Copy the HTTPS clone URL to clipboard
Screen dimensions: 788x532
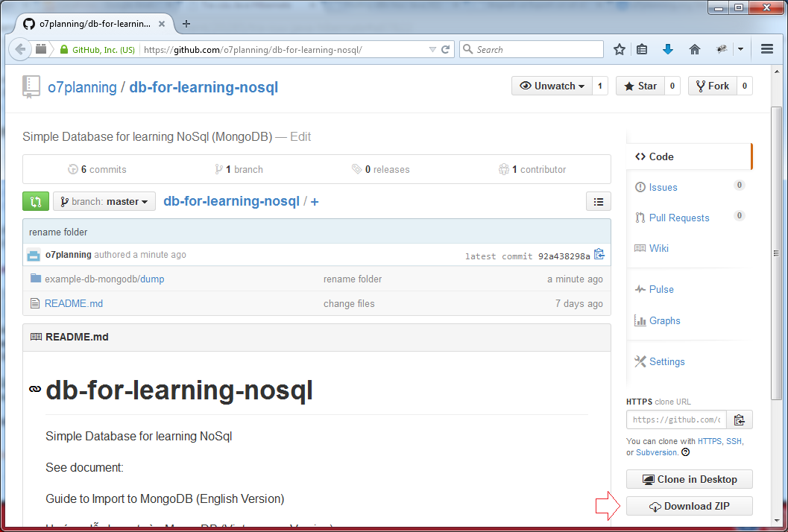click(740, 419)
